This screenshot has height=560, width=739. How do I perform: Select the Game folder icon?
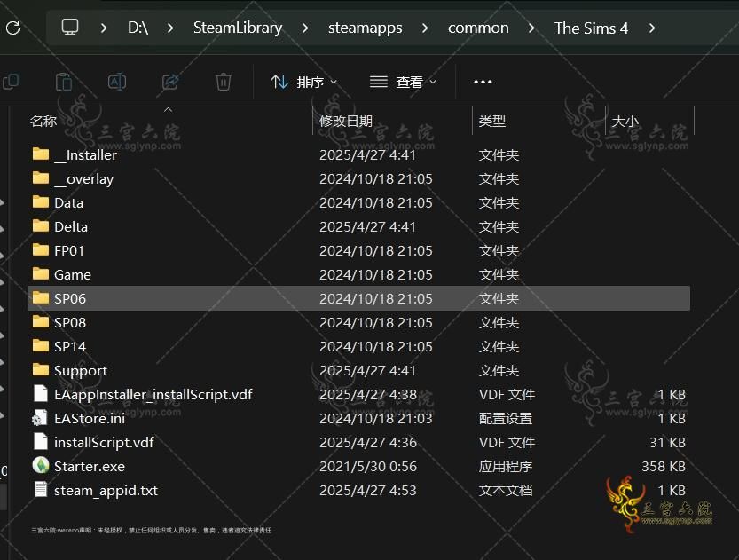click(x=41, y=273)
